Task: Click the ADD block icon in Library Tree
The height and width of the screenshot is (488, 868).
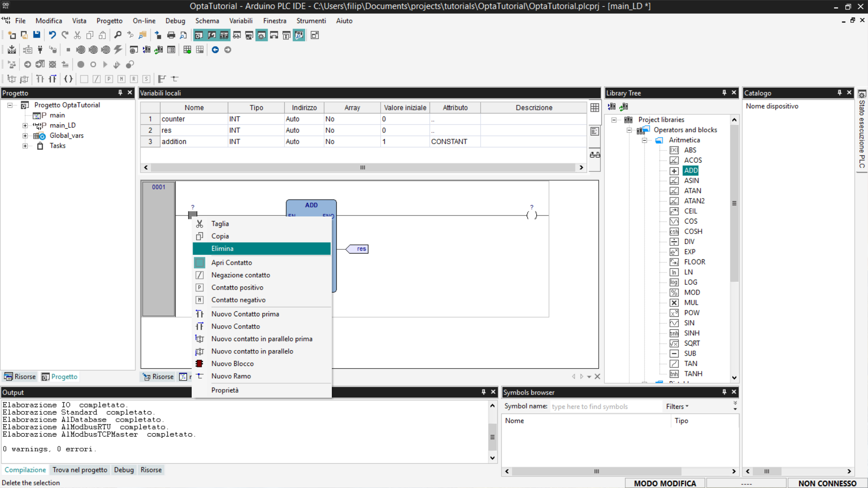Action: click(x=674, y=171)
